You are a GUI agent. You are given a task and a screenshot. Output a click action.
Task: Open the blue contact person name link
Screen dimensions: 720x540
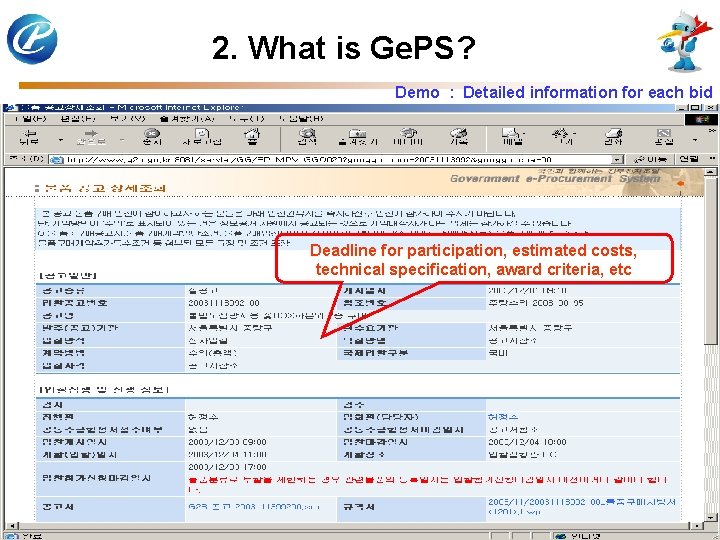tap(503, 417)
